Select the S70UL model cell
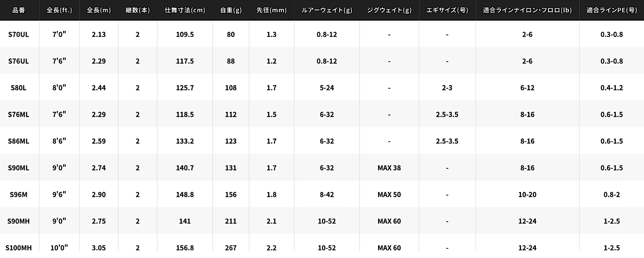The width and height of the screenshot is (644, 258). coord(19,35)
